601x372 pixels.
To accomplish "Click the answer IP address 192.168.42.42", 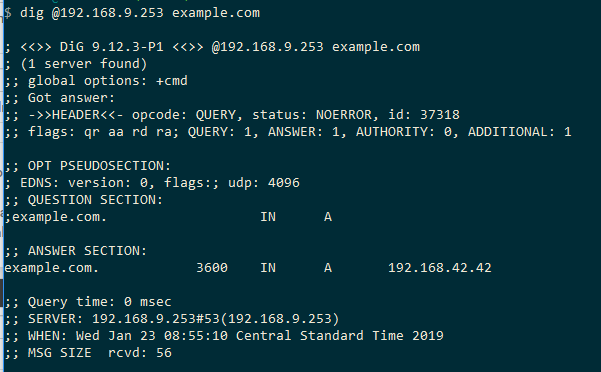I will pos(440,267).
